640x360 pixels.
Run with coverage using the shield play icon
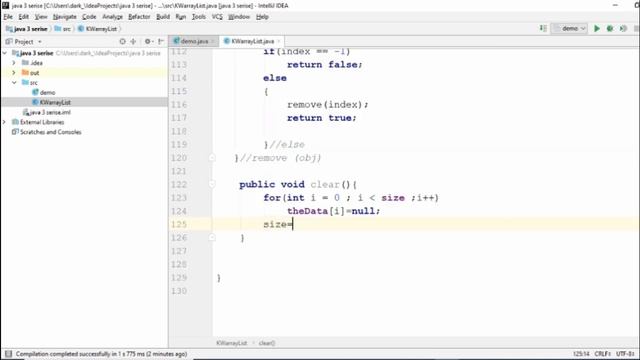623,29
